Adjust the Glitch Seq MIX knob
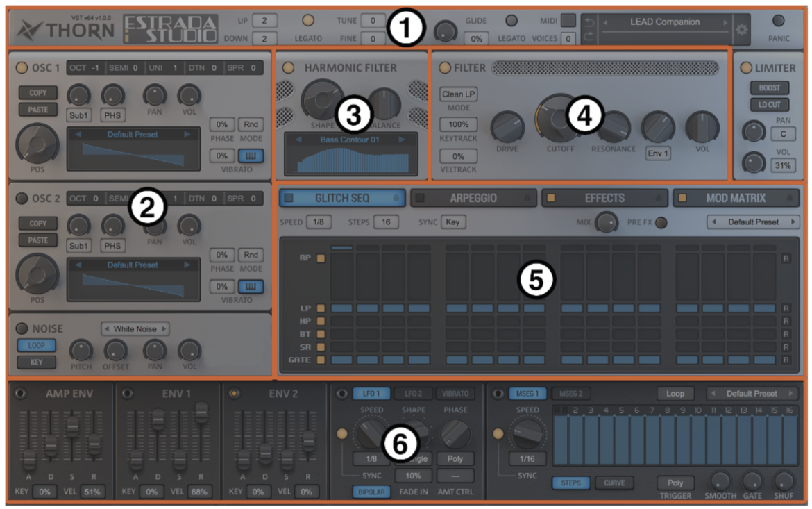This screenshot has height=509, width=812. tap(606, 222)
